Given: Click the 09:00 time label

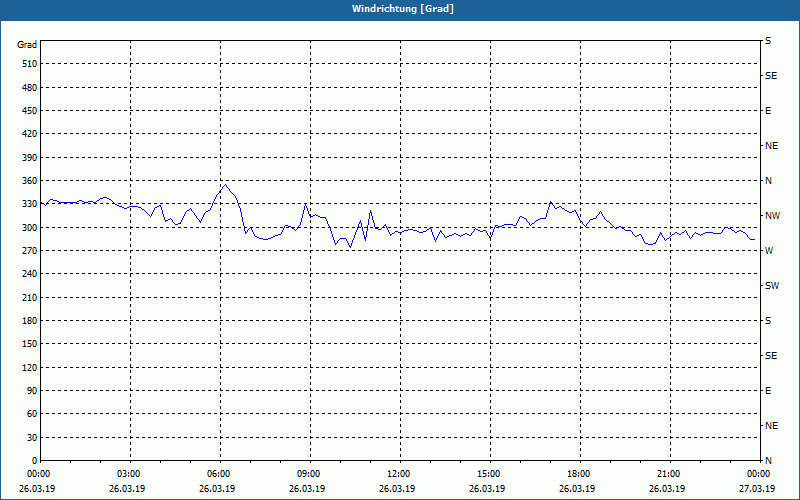Looking at the screenshot, I should point(309,474).
